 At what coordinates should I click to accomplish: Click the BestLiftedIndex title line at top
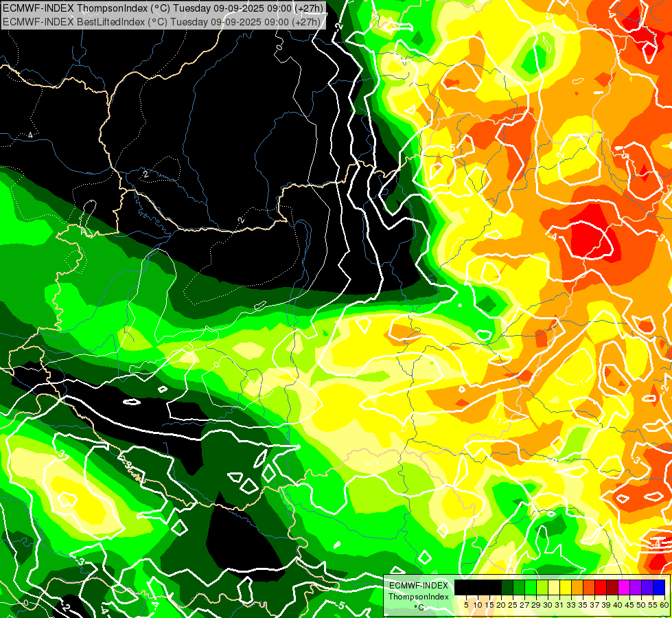(161, 21)
